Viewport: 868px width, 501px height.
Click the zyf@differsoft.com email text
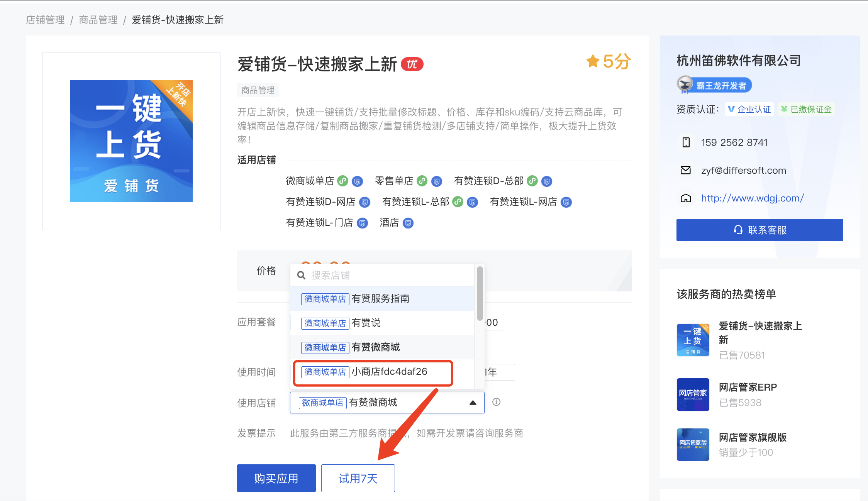(744, 170)
